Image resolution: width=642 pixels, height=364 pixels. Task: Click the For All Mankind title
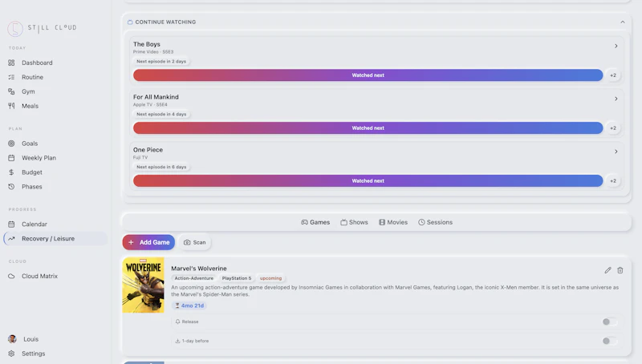point(156,97)
